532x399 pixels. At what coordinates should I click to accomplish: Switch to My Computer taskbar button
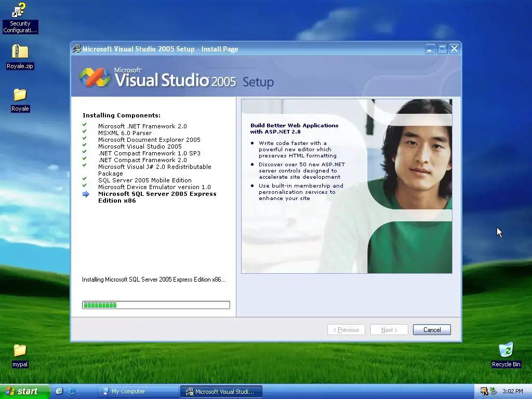click(x=138, y=391)
